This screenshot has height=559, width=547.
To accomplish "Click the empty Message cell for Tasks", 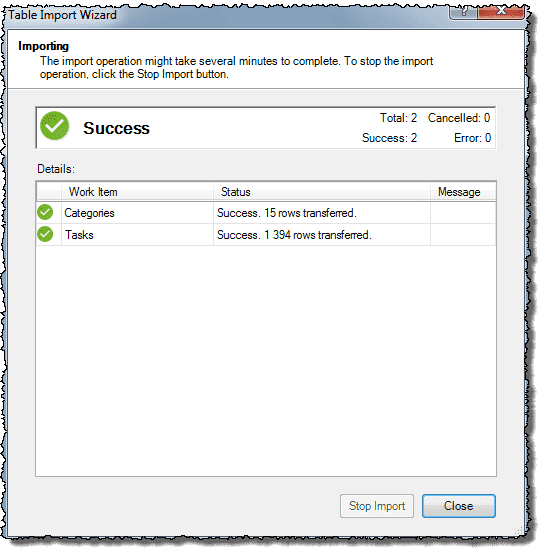I will (x=464, y=235).
